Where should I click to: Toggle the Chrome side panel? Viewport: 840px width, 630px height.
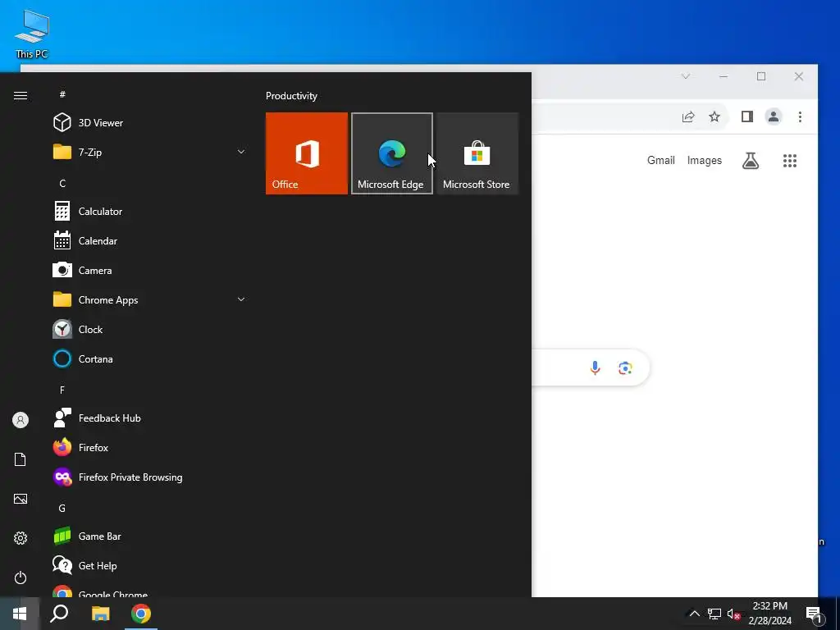(746, 116)
